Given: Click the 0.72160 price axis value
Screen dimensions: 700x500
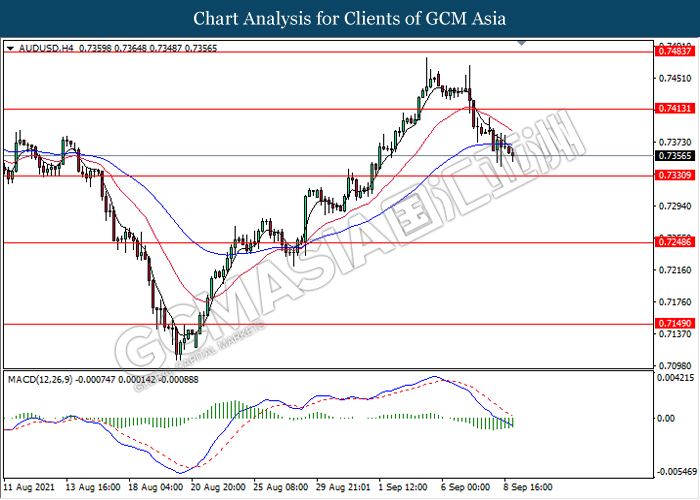Looking at the screenshot, I should pos(675,270).
